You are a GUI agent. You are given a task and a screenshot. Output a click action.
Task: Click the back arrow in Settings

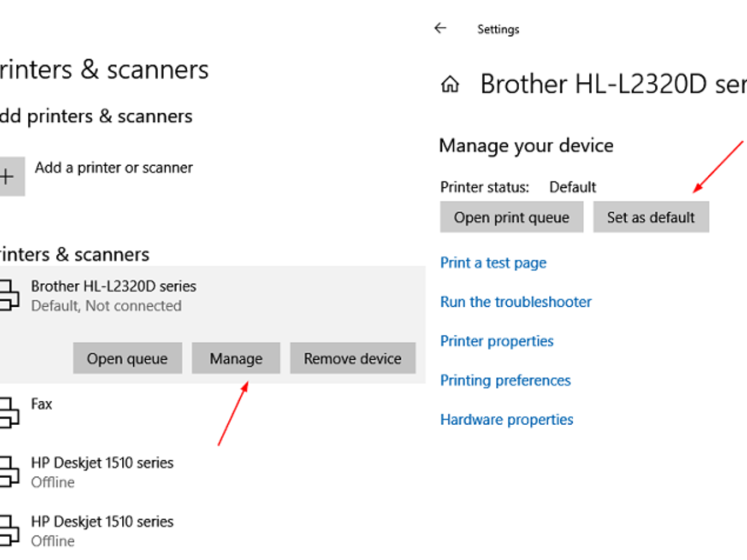click(x=441, y=28)
